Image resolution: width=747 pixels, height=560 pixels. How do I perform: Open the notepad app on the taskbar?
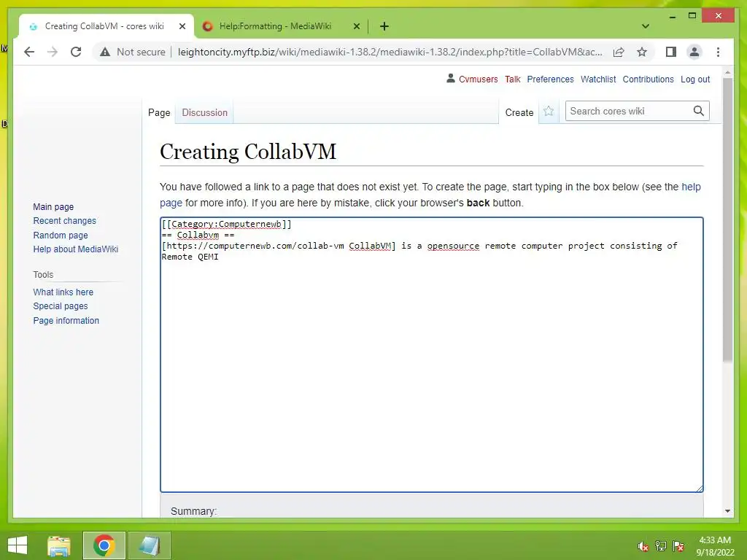pyautogui.click(x=149, y=545)
